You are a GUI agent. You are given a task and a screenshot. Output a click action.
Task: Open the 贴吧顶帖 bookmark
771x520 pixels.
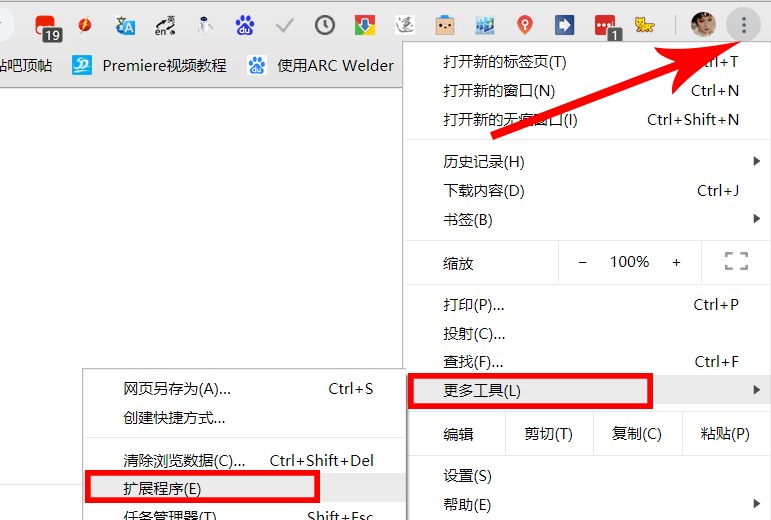[26, 65]
